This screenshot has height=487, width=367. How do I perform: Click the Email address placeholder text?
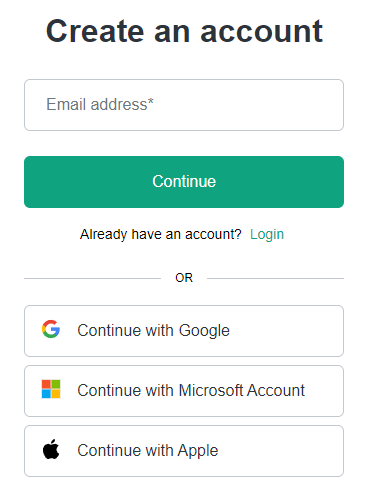pyautogui.click(x=100, y=104)
